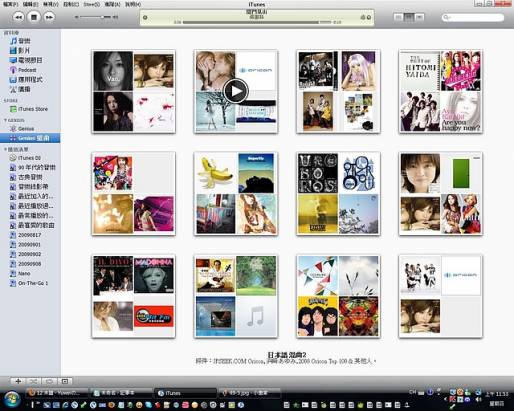Select the 20090901 playlist
The height and width of the screenshot is (411, 514).
pyautogui.click(x=26, y=245)
